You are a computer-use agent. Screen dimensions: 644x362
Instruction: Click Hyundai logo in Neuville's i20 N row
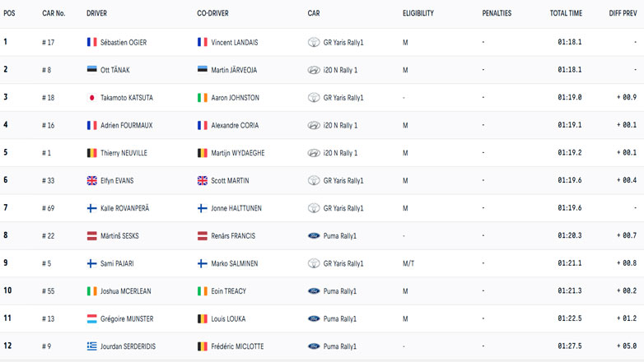[313, 153]
